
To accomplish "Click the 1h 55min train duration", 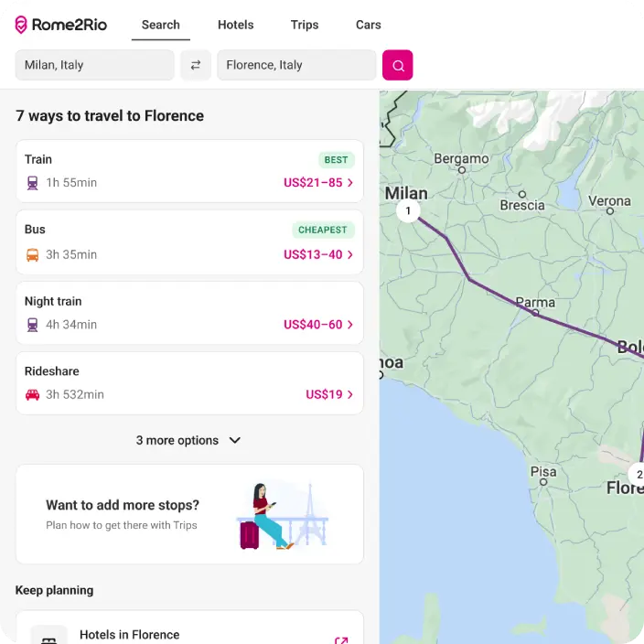I will pos(71,183).
